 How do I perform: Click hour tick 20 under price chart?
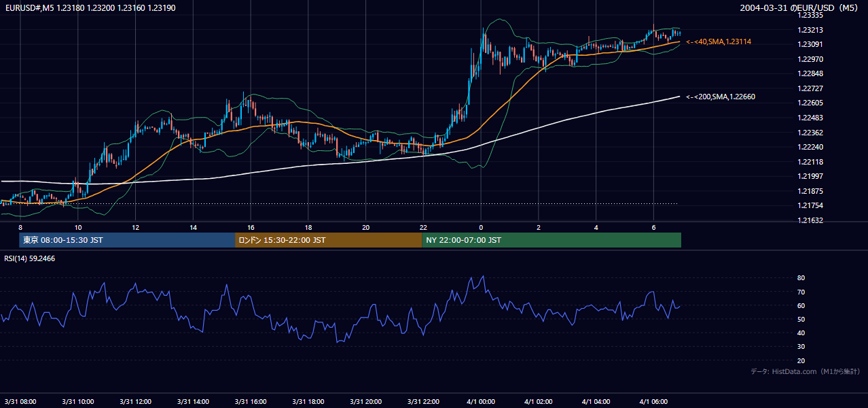tap(365, 227)
